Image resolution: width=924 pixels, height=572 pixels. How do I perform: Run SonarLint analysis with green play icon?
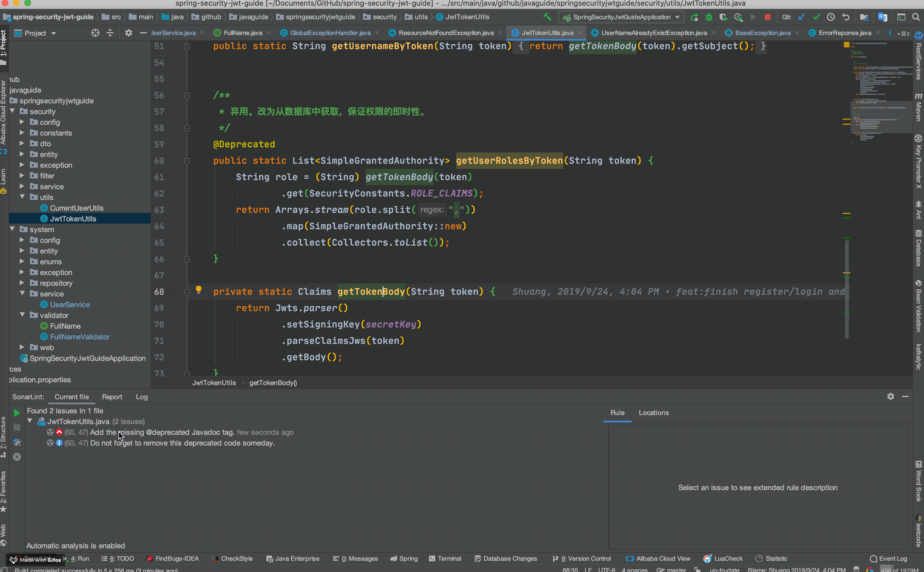(x=17, y=413)
